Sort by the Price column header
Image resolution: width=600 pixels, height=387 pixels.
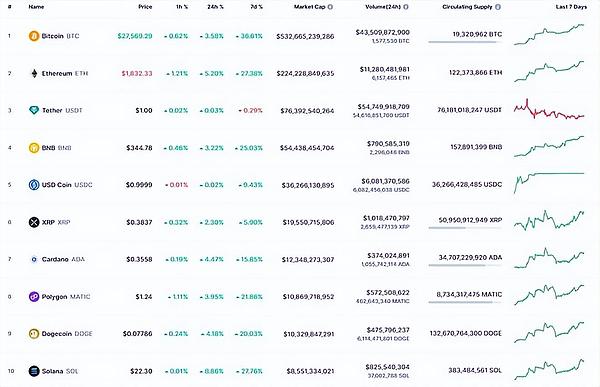point(145,7)
